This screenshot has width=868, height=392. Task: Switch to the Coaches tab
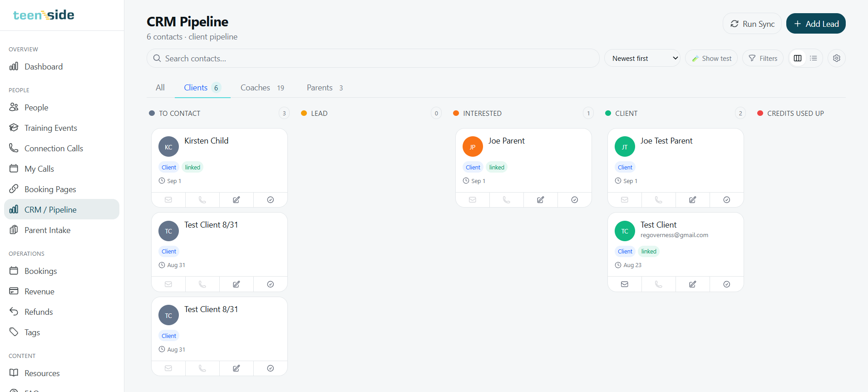[262, 88]
